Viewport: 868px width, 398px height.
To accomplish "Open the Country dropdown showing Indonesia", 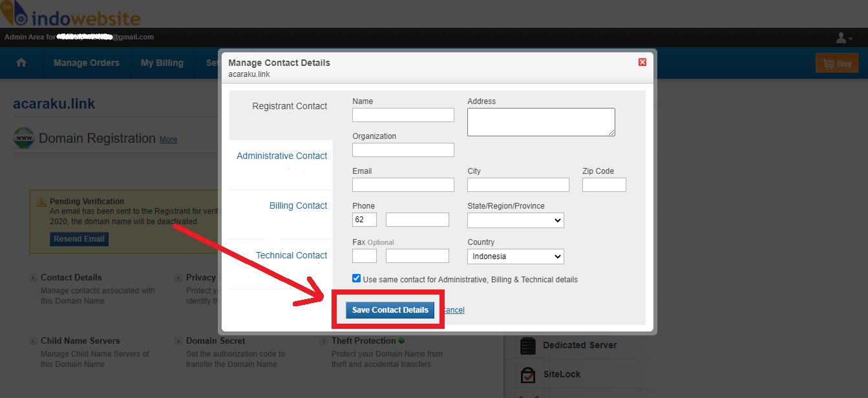I will pyautogui.click(x=515, y=257).
